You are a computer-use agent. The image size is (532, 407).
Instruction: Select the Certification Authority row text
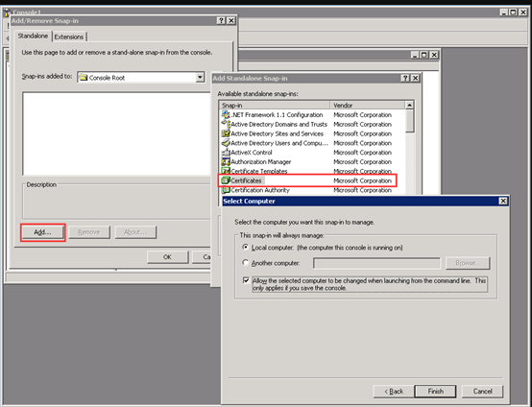260,190
